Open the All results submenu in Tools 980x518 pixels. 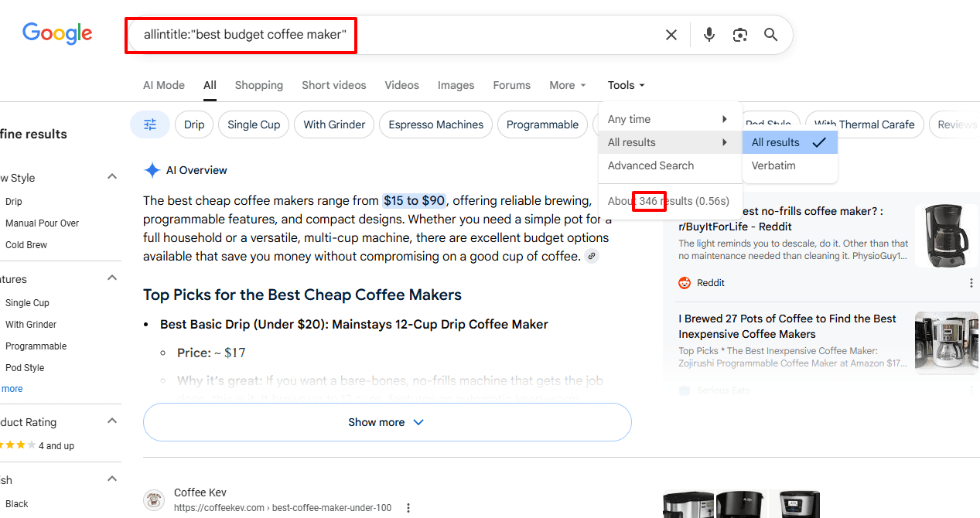670,142
